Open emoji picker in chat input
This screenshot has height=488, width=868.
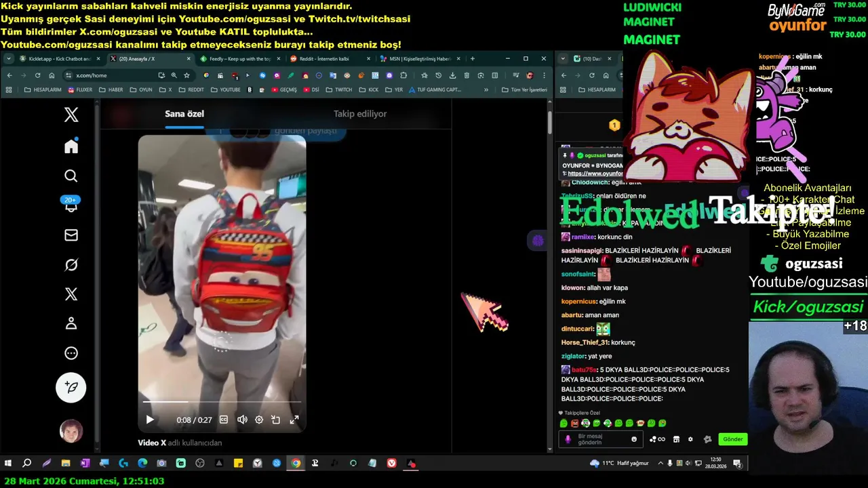(634, 439)
